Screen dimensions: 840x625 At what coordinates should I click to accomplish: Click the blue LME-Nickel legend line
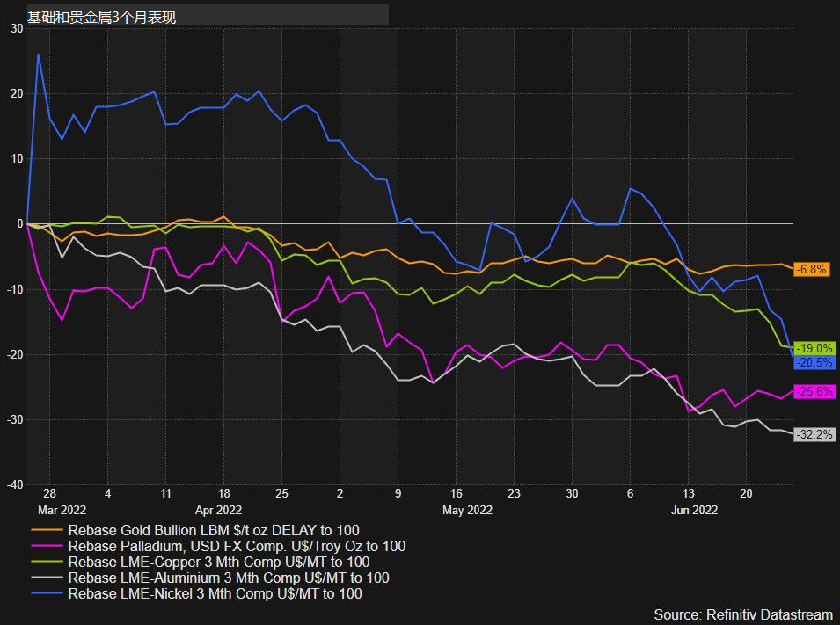47,593
